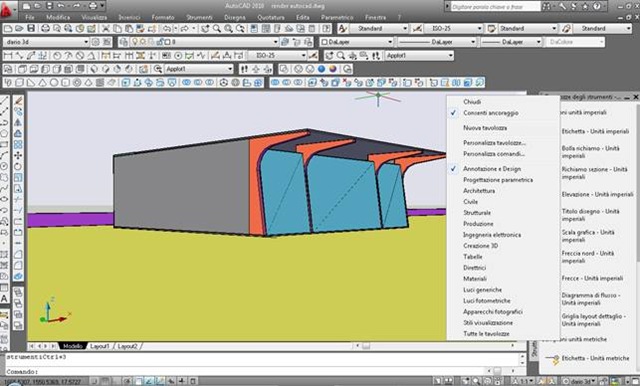Toggle the Annotazione e Design palette group
Viewport: 640px width, 386px height.
pyautogui.click(x=492, y=169)
